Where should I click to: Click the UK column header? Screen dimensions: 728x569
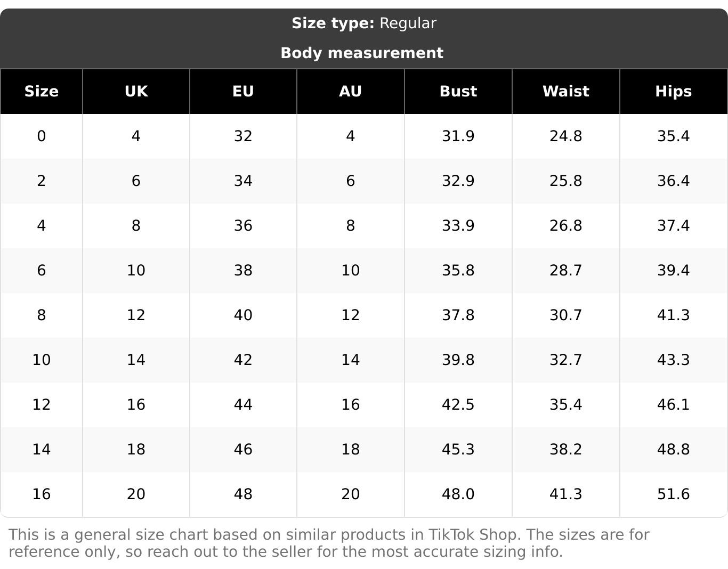[x=136, y=92]
